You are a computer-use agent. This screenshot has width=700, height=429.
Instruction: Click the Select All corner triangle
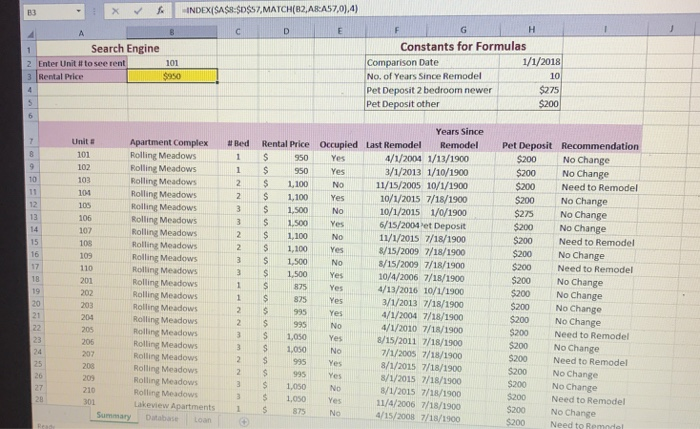click(x=30, y=34)
